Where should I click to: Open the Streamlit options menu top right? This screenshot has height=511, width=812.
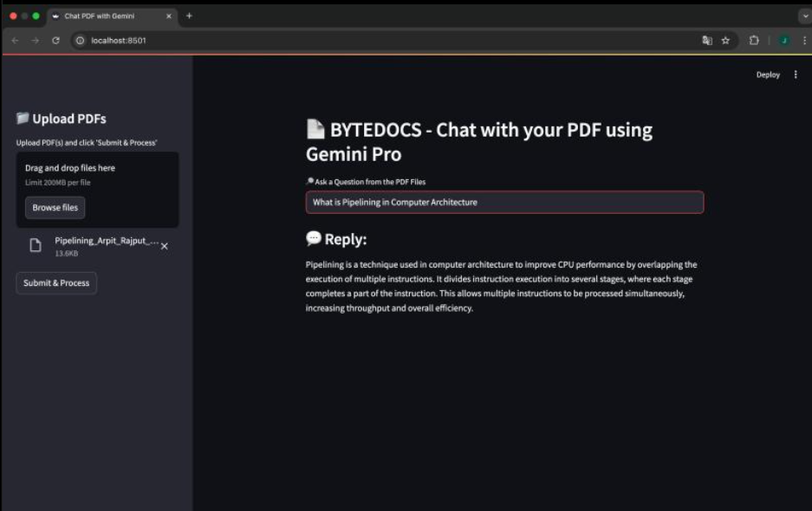[x=796, y=74]
